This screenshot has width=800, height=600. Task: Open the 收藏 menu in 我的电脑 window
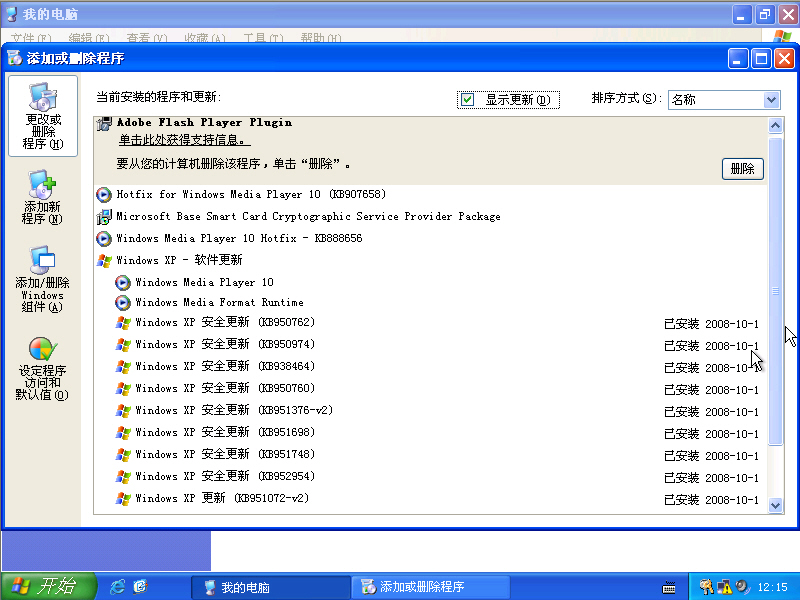pos(205,38)
